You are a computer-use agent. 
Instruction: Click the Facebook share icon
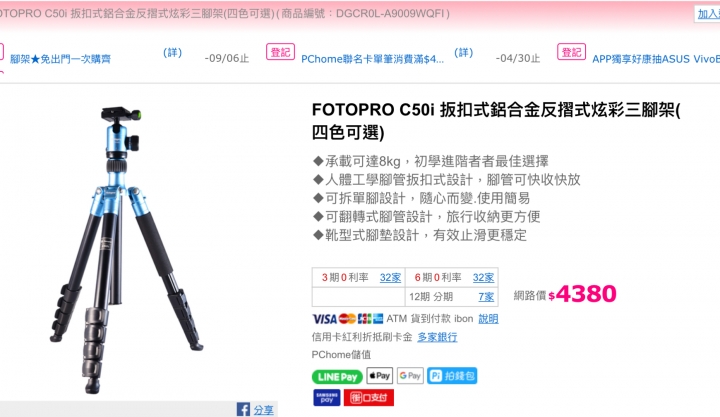pos(243,409)
